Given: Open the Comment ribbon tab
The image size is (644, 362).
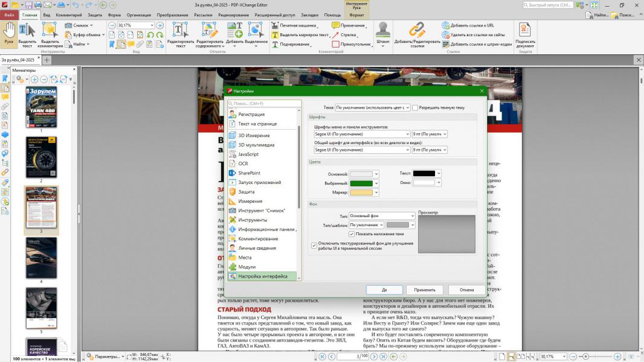Looking at the screenshot, I should (69, 14).
